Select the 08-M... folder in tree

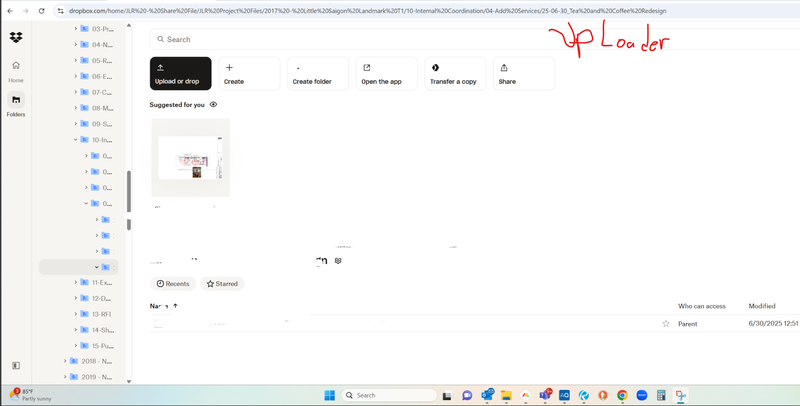point(96,108)
